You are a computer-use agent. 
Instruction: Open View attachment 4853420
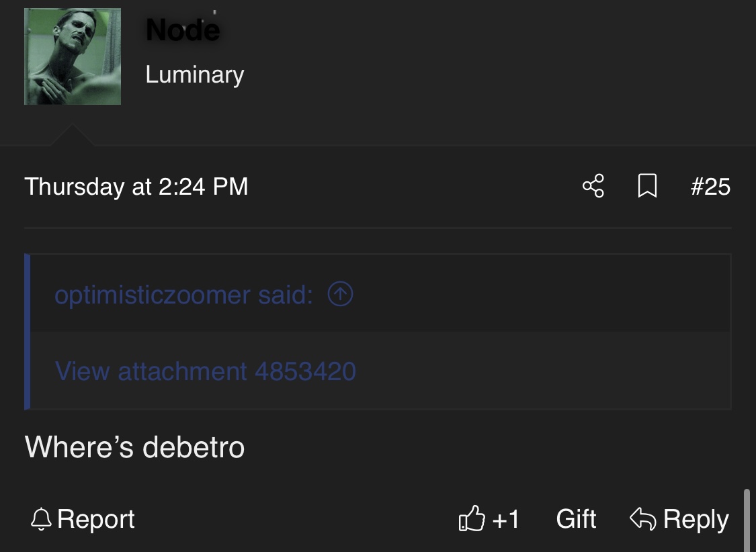click(205, 371)
